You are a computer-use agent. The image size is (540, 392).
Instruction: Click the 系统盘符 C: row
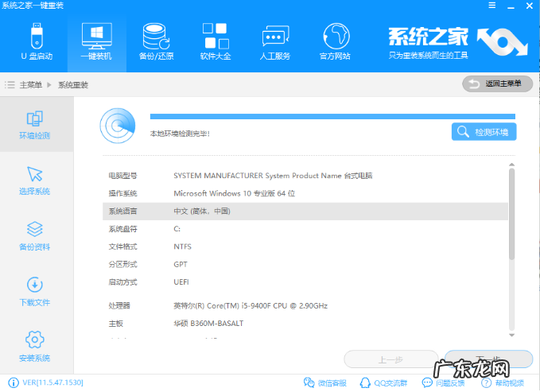point(305,229)
